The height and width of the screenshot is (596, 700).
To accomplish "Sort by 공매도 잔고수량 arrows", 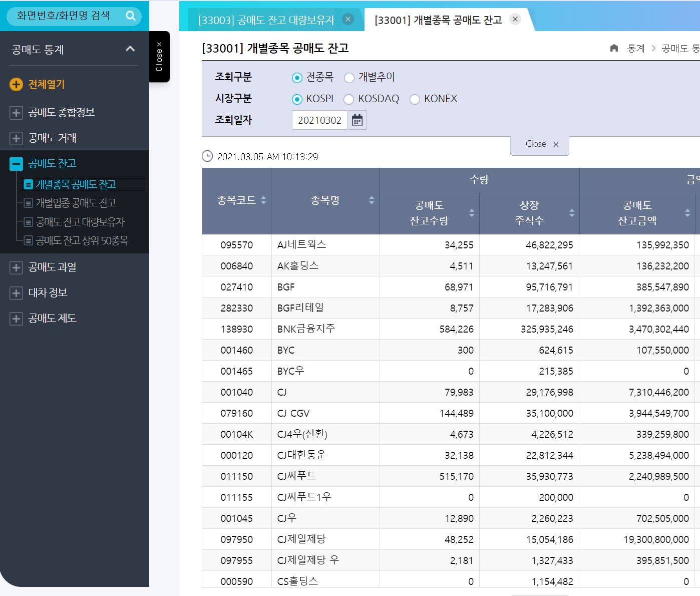I will pyautogui.click(x=472, y=213).
